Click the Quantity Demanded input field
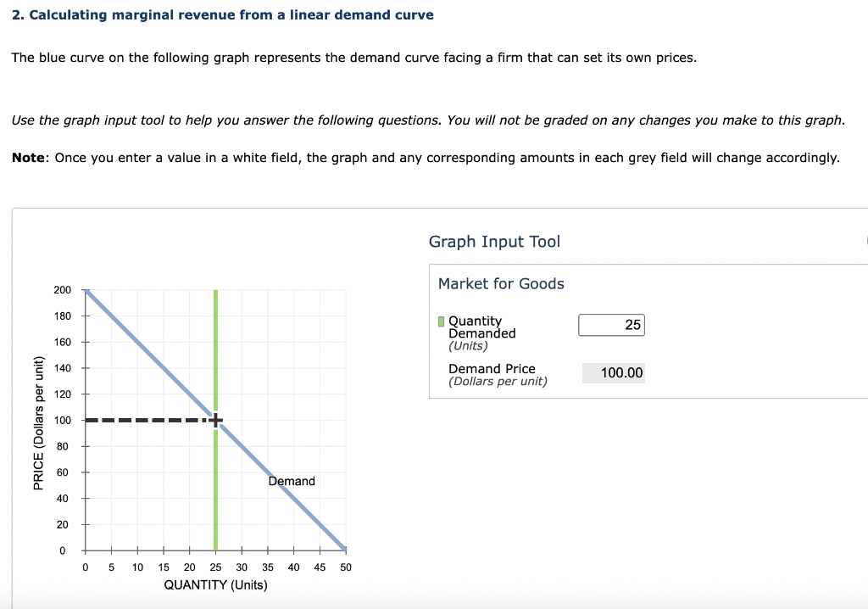 pos(611,324)
